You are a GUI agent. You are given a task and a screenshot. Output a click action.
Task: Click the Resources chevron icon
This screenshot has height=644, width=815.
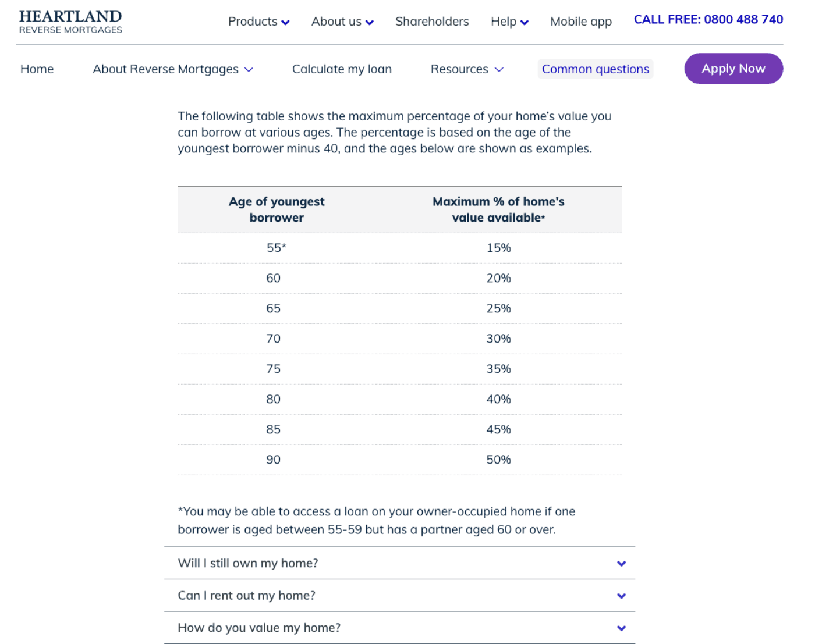click(x=499, y=70)
